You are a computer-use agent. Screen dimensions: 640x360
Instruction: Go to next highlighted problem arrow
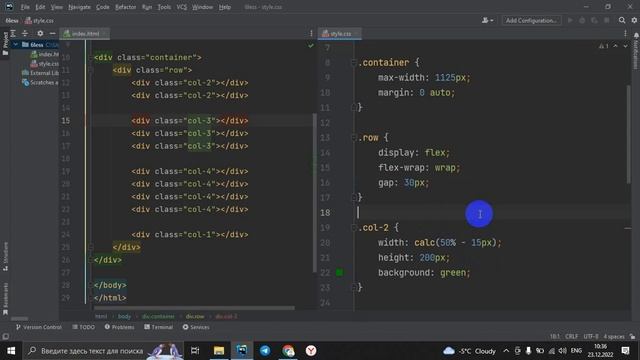click(625, 46)
